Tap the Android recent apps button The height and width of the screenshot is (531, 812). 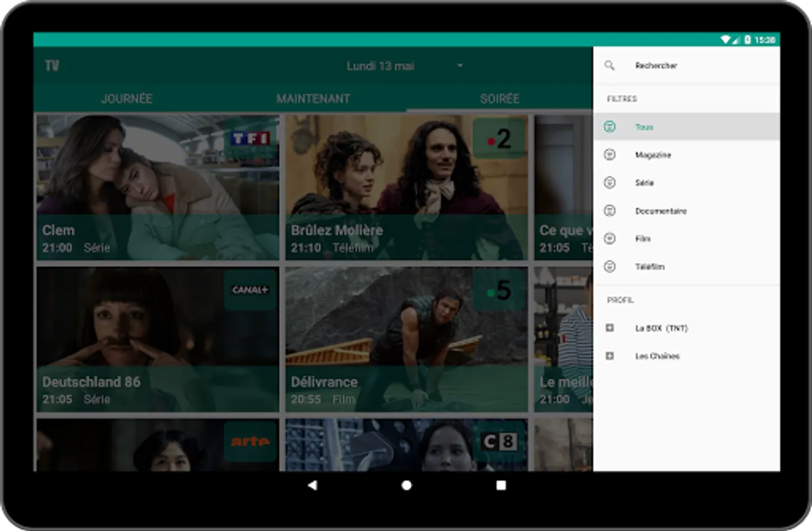tap(501, 485)
